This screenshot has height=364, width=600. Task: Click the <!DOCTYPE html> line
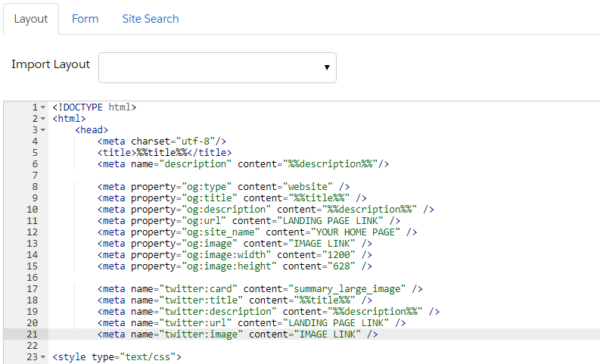pos(95,107)
